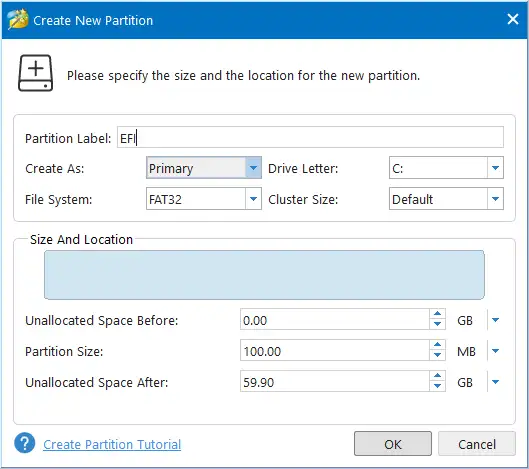Expand the Drive Letter dropdown
The width and height of the screenshot is (529, 469).
[x=495, y=168]
